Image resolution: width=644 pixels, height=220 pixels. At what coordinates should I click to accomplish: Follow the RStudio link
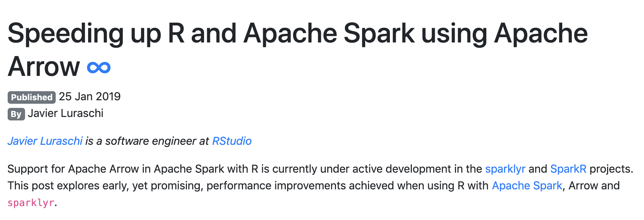232,141
